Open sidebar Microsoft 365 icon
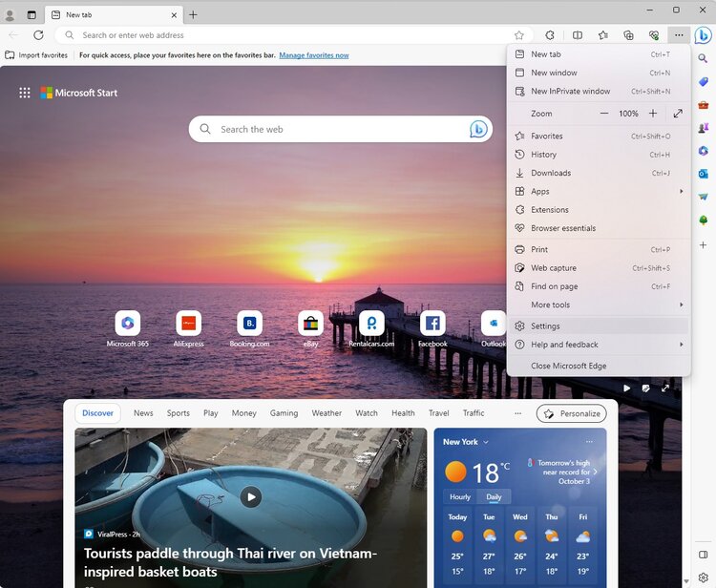This screenshot has height=588, width=716. (x=704, y=151)
